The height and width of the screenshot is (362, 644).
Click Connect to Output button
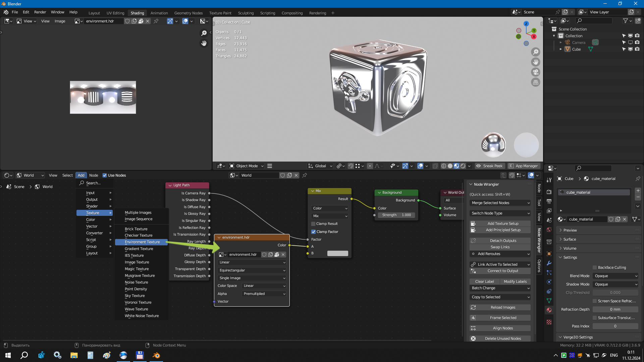[x=500, y=271]
